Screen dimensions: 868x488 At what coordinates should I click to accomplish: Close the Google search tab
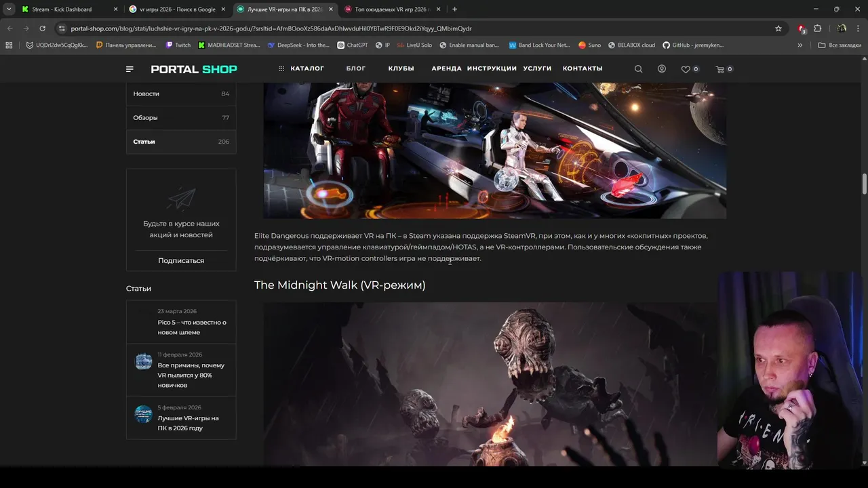(x=223, y=9)
